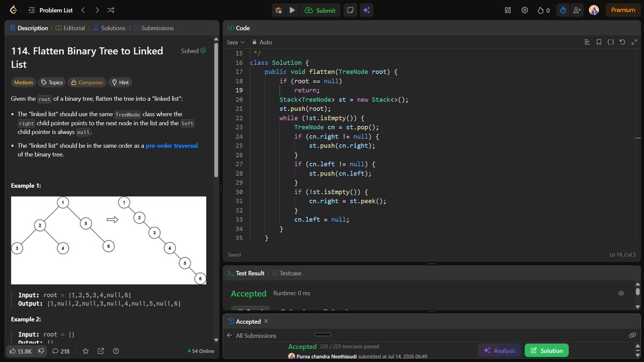The height and width of the screenshot is (362, 644).
Task: Expand the editor to fullscreen
Action: [x=635, y=42]
